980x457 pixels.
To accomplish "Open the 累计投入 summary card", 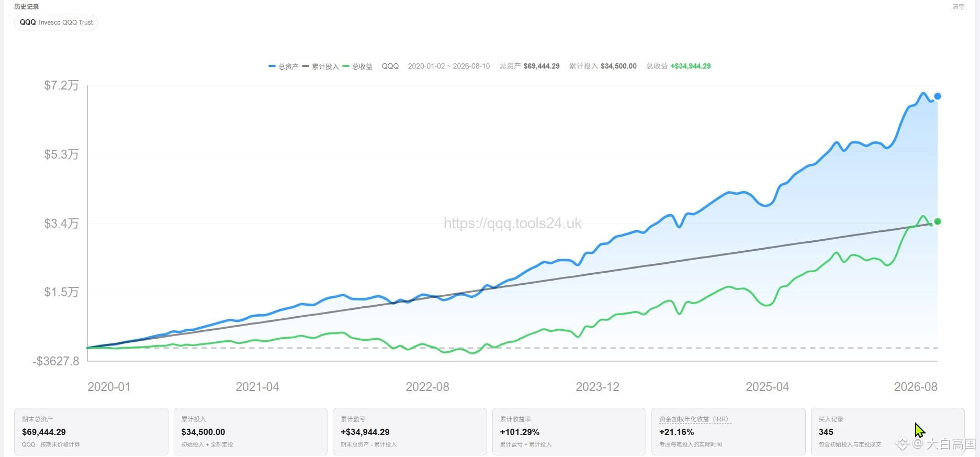I will tap(250, 431).
